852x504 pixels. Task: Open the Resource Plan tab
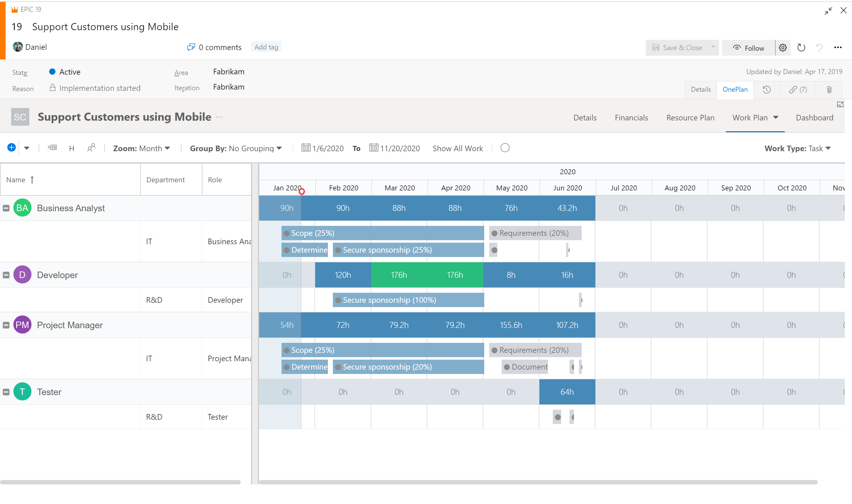click(x=690, y=117)
